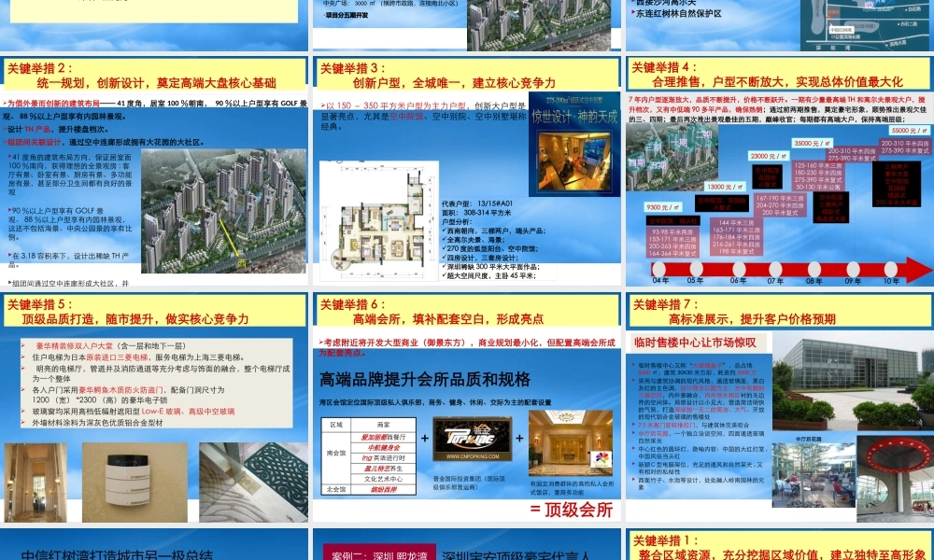The height and width of the screenshot is (560, 934).
Task: Click the 南会馆 cell in the table
Action: click(336, 453)
